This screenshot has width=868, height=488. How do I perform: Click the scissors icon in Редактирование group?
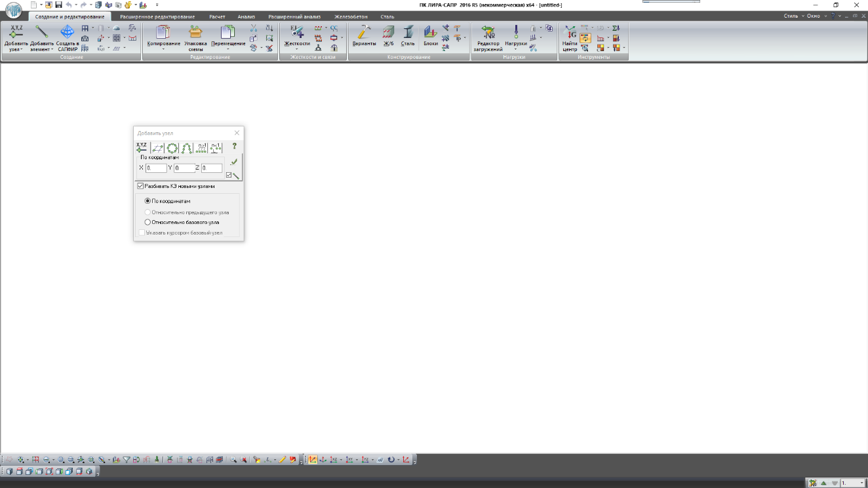pyautogui.click(x=254, y=28)
